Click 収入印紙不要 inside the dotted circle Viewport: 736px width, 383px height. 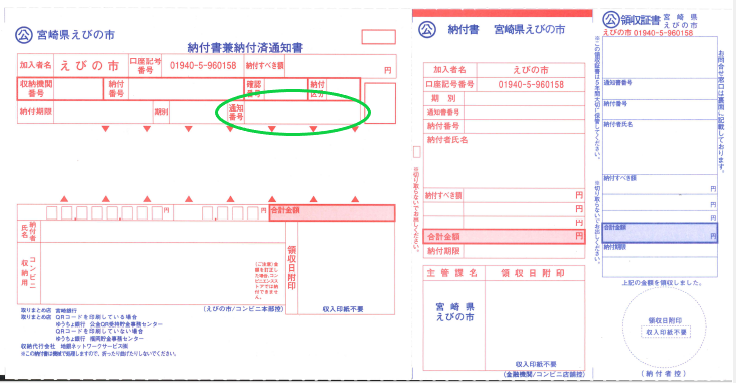(666, 332)
